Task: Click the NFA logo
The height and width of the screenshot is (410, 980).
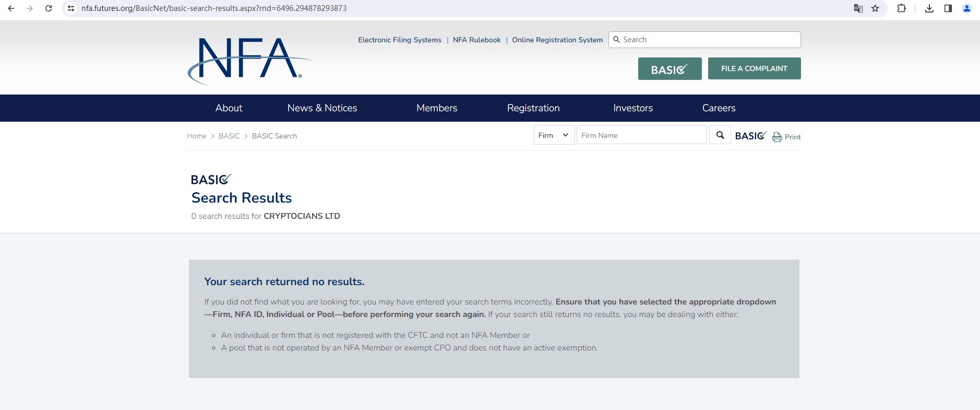Action: coord(249,61)
